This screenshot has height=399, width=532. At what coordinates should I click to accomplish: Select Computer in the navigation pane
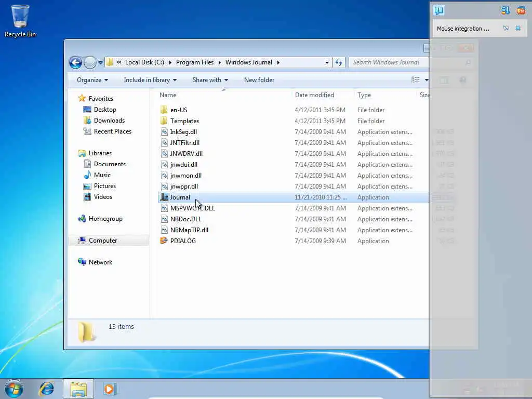tap(103, 240)
